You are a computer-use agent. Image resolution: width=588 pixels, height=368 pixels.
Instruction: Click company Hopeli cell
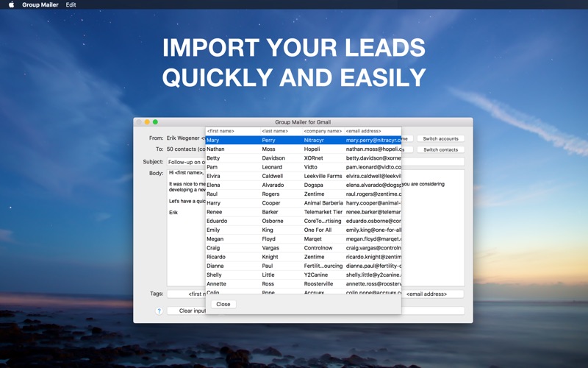click(x=312, y=149)
